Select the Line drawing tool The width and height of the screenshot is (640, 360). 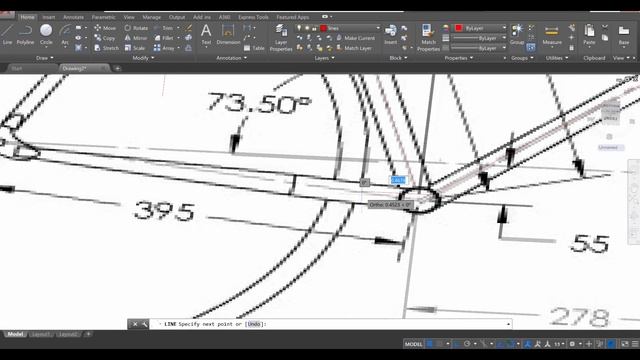pos(7,34)
